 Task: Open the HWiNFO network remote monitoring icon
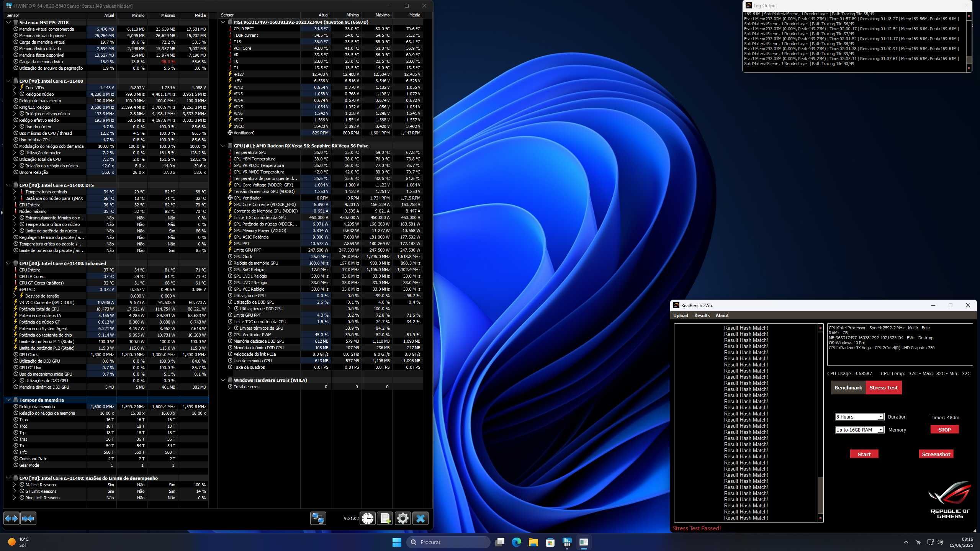(318, 518)
